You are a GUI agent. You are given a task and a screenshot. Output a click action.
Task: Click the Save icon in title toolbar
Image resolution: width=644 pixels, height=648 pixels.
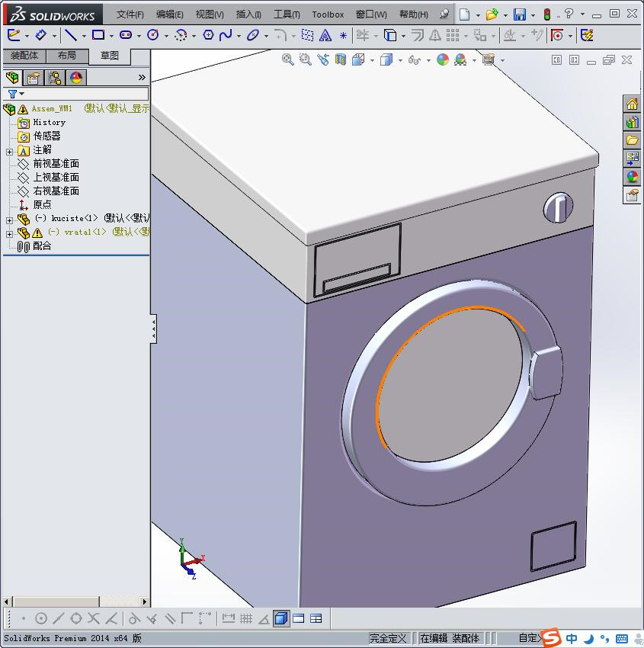(x=519, y=14)
